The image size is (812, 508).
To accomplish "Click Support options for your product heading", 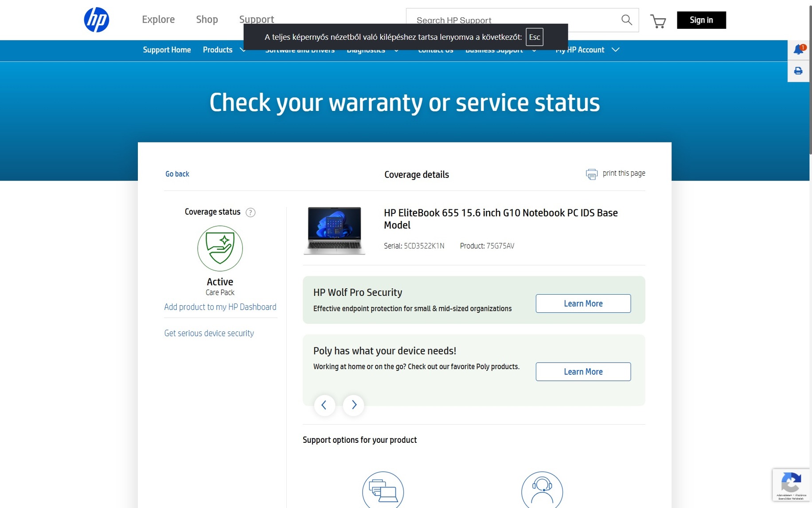I will [360, 440].
